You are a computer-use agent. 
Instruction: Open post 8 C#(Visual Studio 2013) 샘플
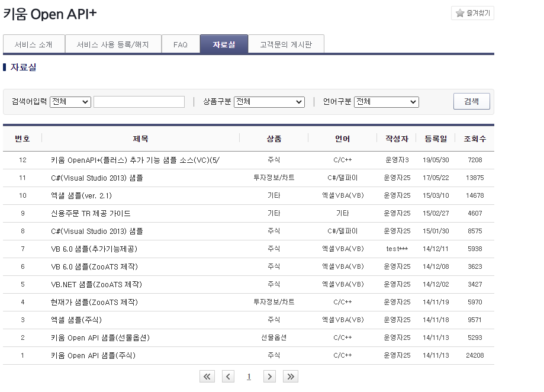[97, 231]
